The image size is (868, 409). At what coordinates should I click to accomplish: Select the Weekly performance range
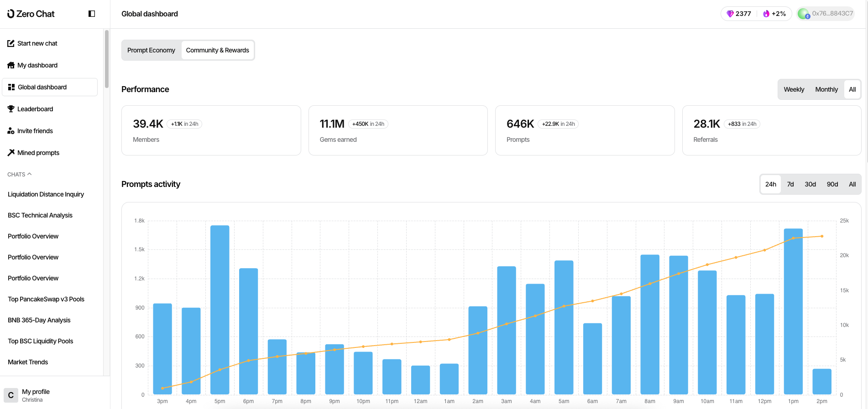794,89
